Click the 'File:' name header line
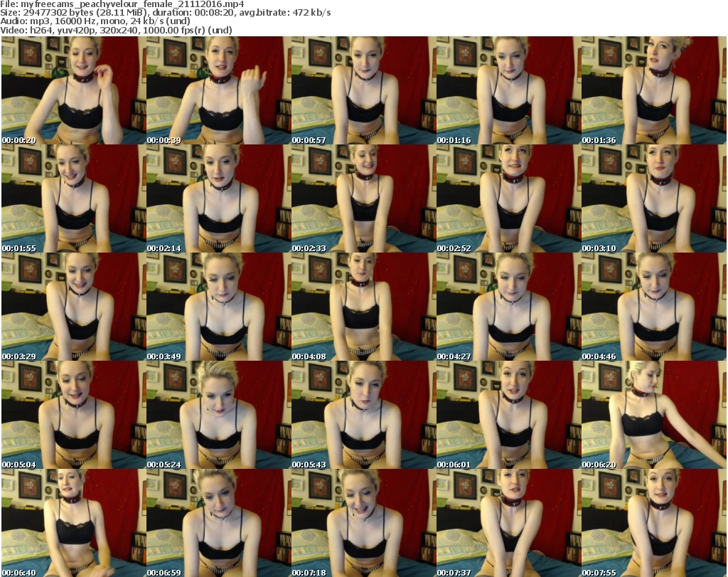This screenshot has width=728, height=577. 122,4
